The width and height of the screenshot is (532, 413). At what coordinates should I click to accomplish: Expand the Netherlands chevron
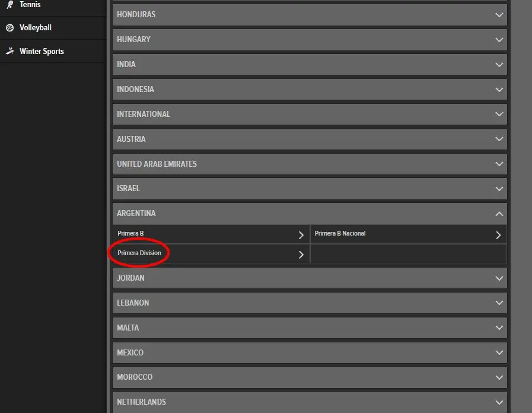pos(499,402)
